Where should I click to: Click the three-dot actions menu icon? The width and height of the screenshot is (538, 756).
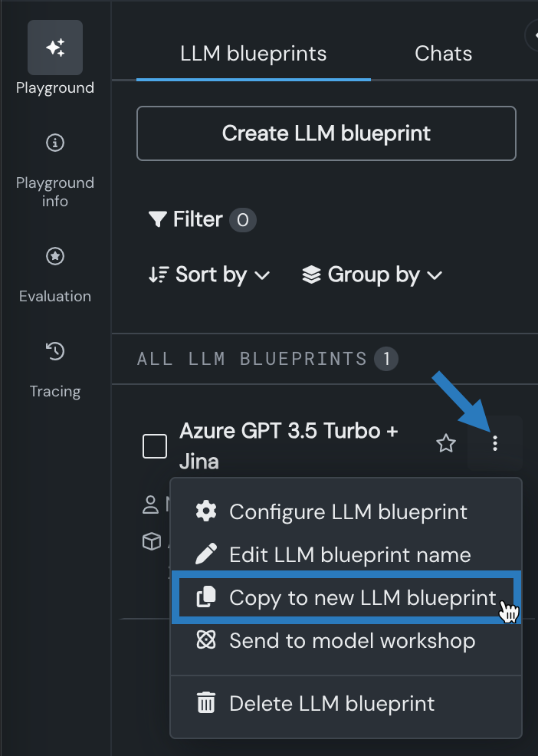click(x=495, y=443)
